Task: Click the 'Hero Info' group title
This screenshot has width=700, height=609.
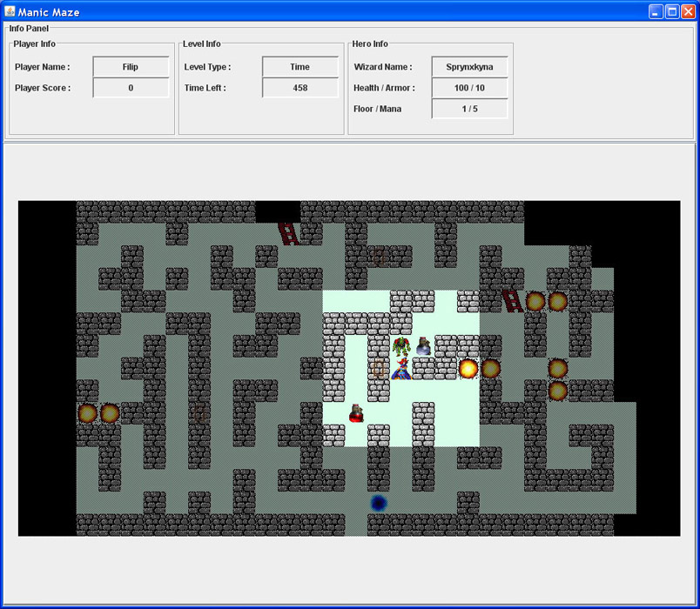Action: (x=370, y=43)
